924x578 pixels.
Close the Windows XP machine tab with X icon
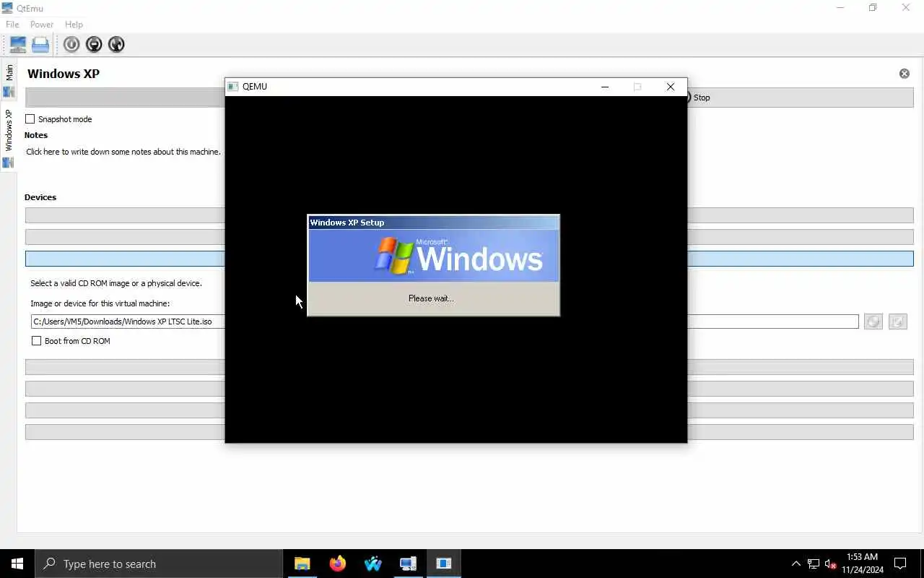click(905, 74)
